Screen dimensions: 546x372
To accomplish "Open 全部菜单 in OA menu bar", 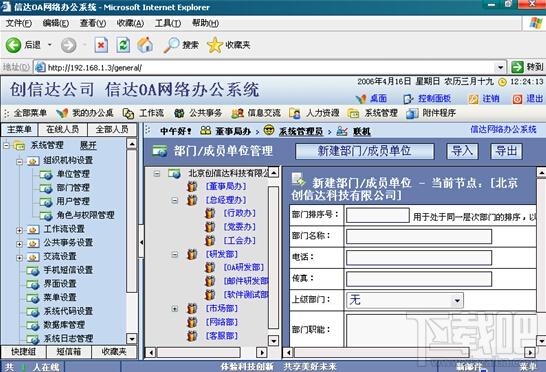I will [x=30, y=113].
